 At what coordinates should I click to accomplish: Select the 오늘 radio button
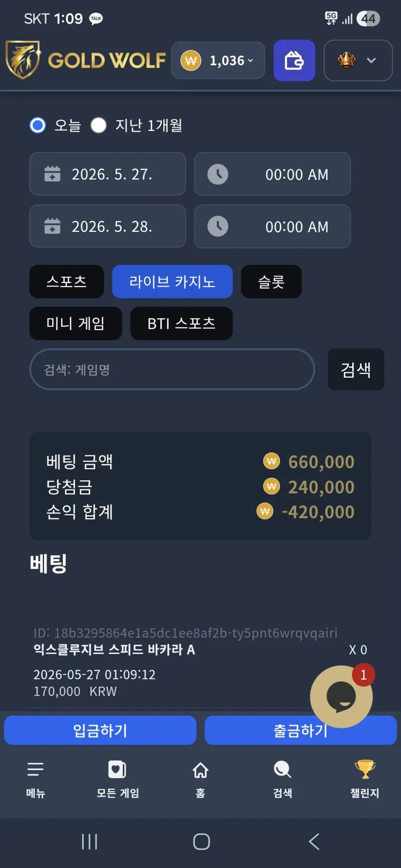(37, 125)
